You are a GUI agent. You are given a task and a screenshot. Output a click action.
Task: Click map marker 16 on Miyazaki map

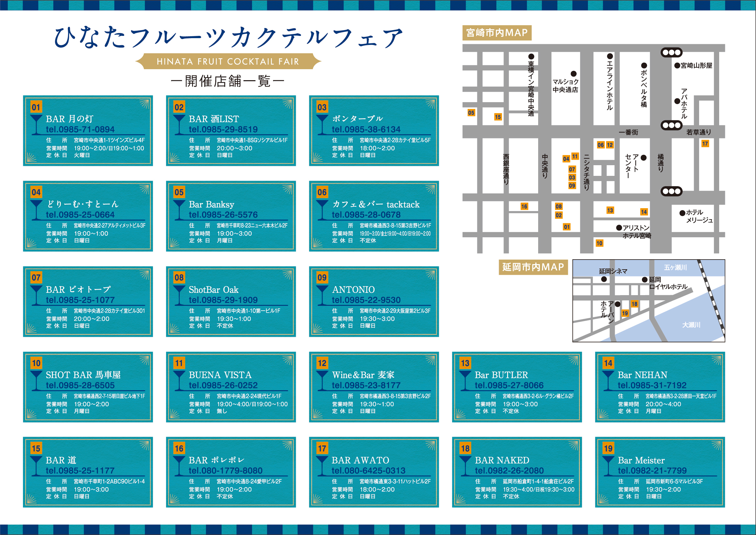tap(524, 206)
